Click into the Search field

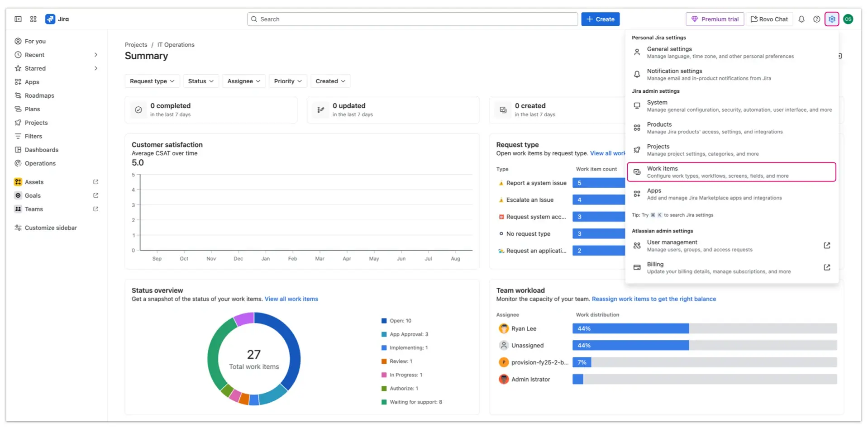coord(412,19)
